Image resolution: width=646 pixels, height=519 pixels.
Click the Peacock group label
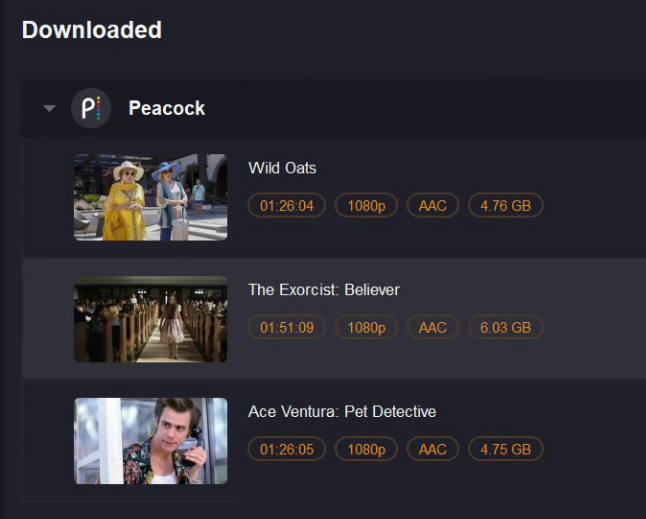pyautogui.click(x=167, y=108)
